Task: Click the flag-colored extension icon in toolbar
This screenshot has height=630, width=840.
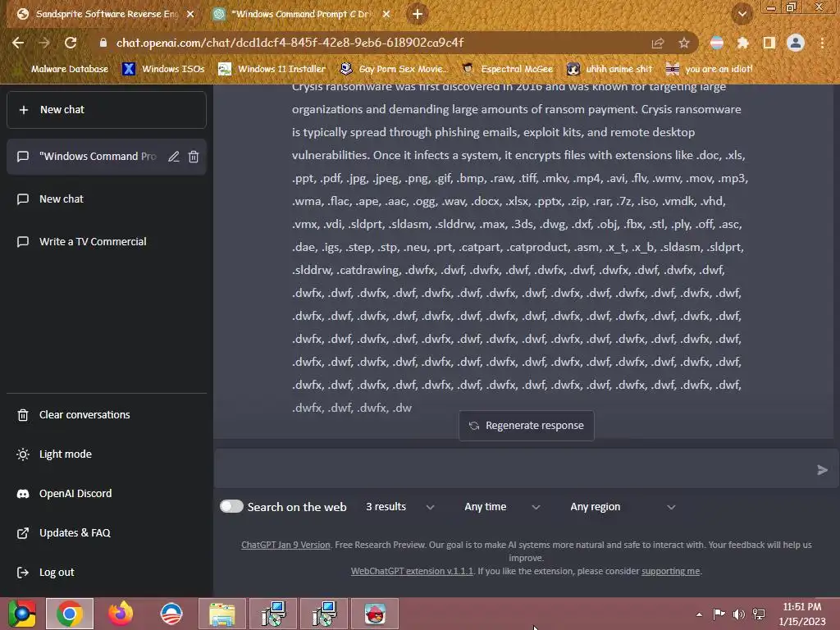Action: tap(717, 43)
